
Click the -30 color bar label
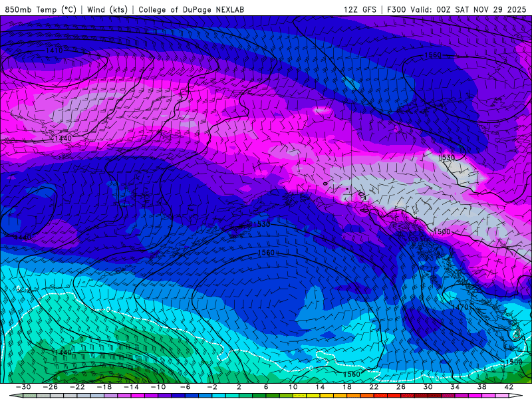[x=23, y=387]
